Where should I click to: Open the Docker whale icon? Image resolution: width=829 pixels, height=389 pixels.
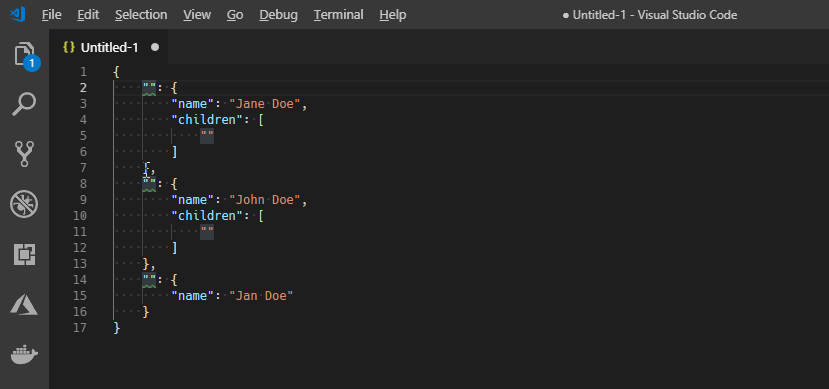coord(24,354)
